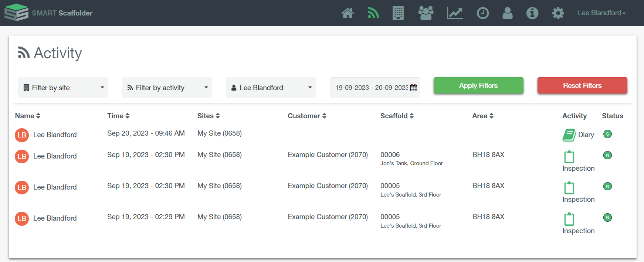The height and width of the screenshot is (262, 644).
Task: Select the time "Sep 19, 2023 - 02:29 PM"
Action: pos(146,217)
